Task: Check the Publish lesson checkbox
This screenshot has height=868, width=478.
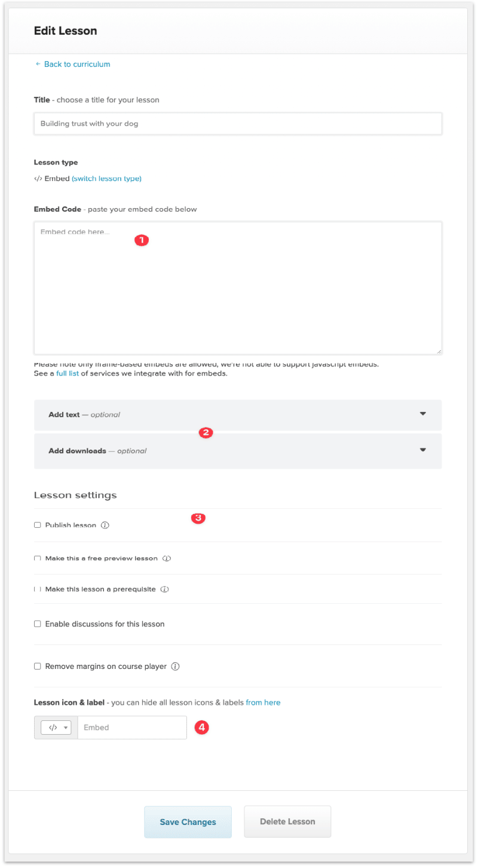Action: coord(37,525)
